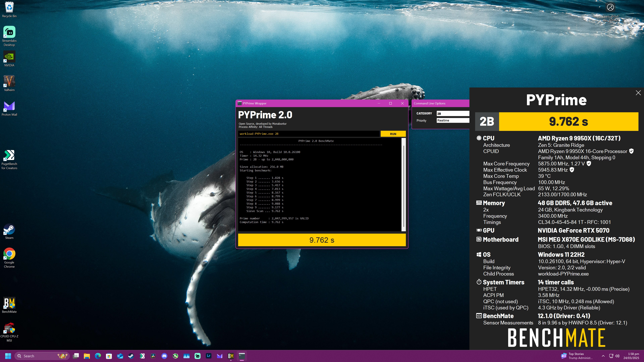Viewport: 644px width, 362px height.
Task: Open Proton Mail from the taskbar
Action: [220, 356]
